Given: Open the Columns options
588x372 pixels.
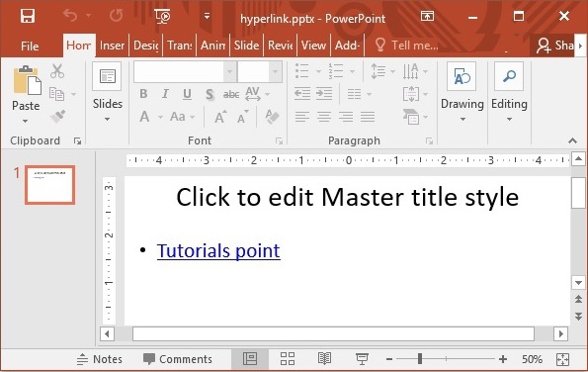Looking at the screenshot, I should pyautogui.click(x=359, y=94).
